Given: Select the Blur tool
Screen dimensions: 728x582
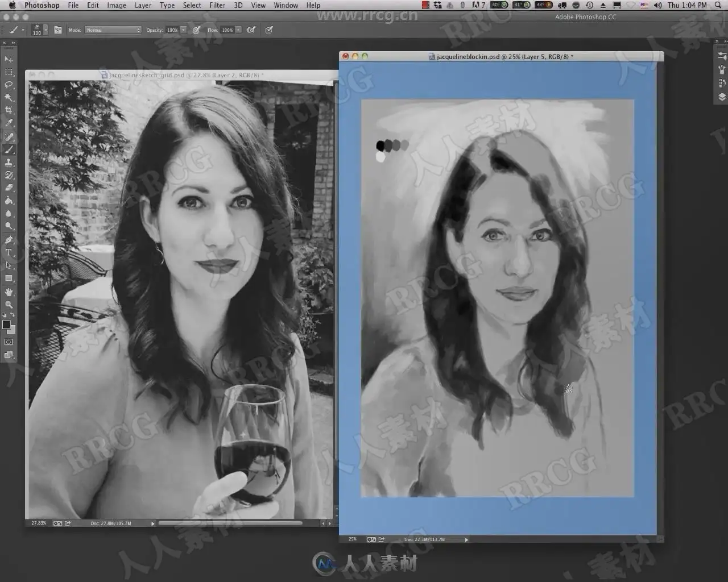Looking at the screenshot, I should click(9, 214).
